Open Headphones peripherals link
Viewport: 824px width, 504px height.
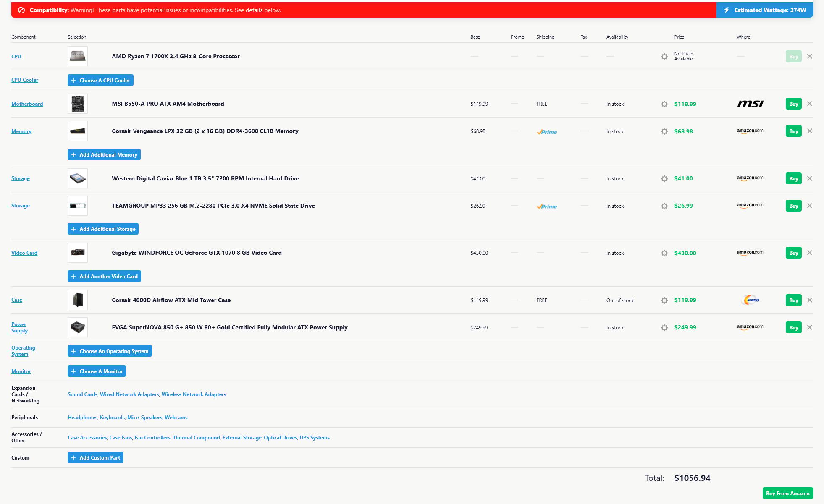82,417
